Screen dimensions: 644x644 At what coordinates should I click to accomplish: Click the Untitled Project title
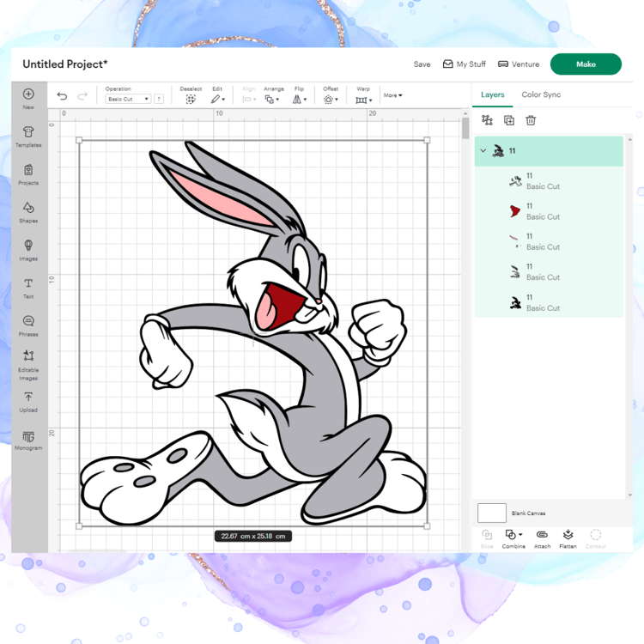pos(65,64)
